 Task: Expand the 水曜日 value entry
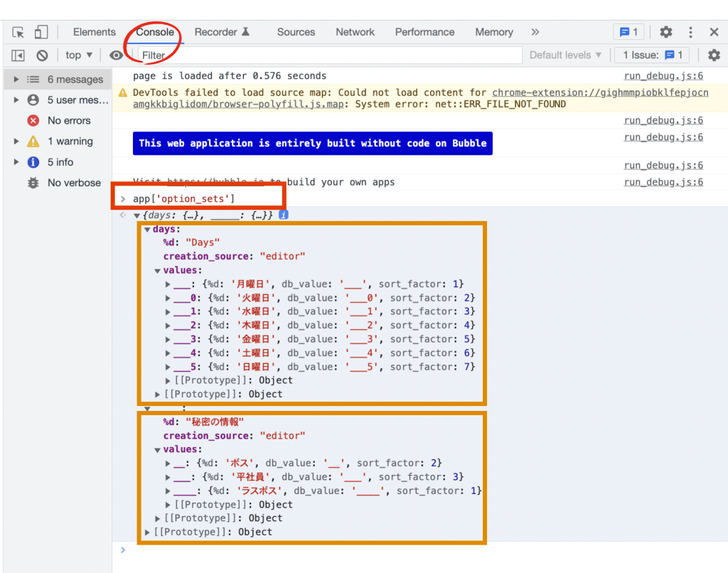(x=168, y=311)
